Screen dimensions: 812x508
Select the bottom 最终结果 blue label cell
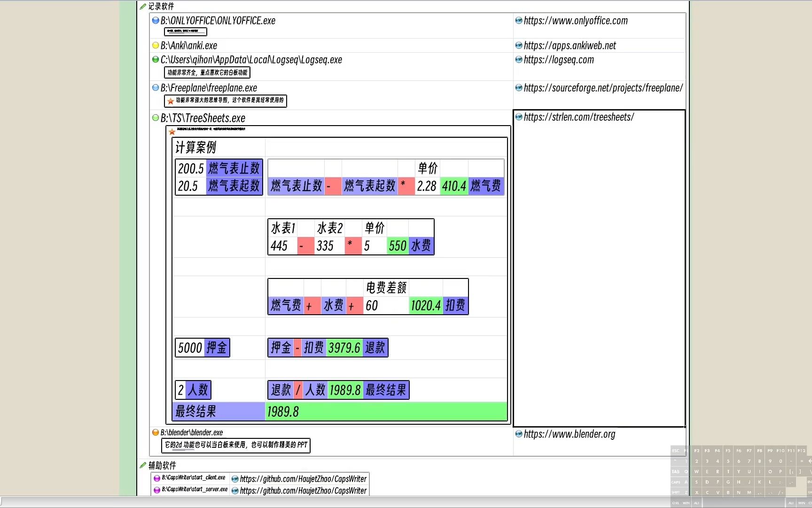(x=219, y=412)
